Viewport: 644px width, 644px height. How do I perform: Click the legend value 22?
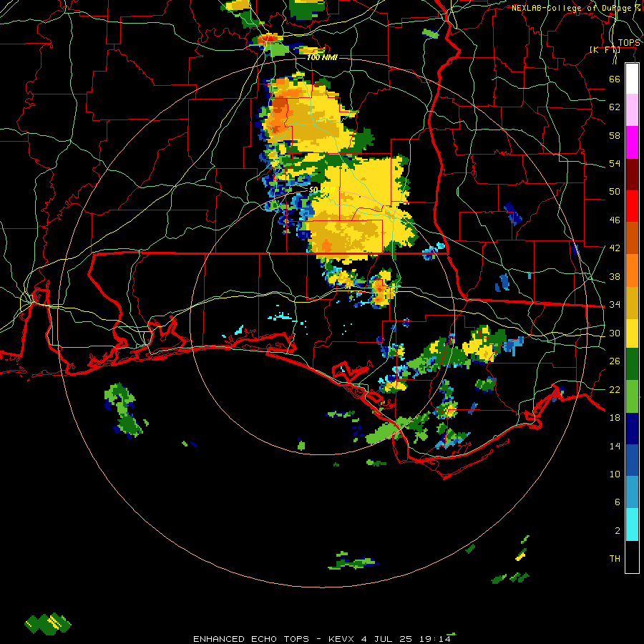click(x=615, y=389)
